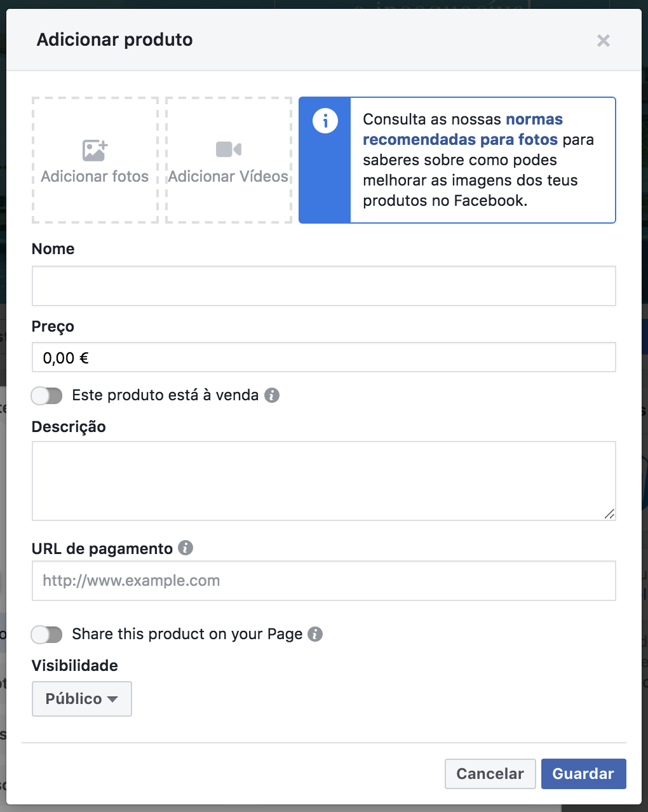The height and width of the screenshot is (812, 648).
Task: Select the Adicionar Vídeos camera icon
Action: click(x=228, y=149)
